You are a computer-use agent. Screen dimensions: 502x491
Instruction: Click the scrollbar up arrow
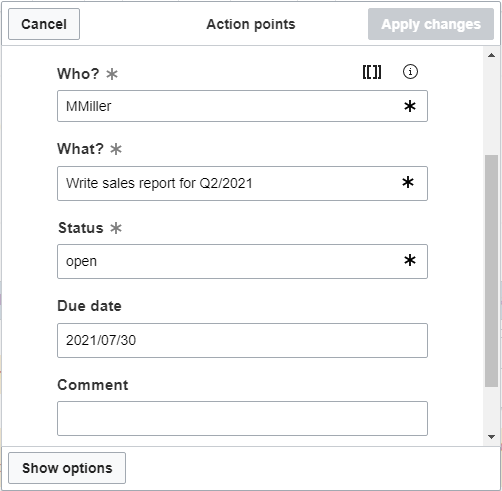[x=491, y=55]
